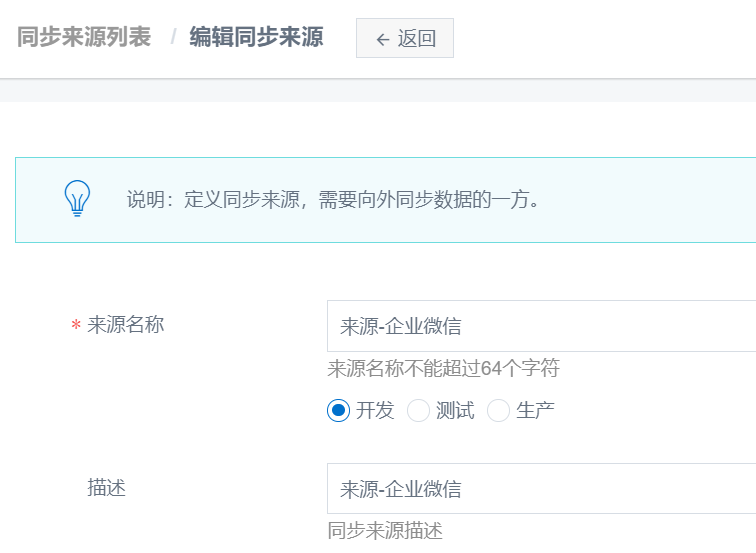The height and width of the screenshot is (553, 756).
Task: Click the left arrow icon in 返回 button
Action: click(382, 39)
